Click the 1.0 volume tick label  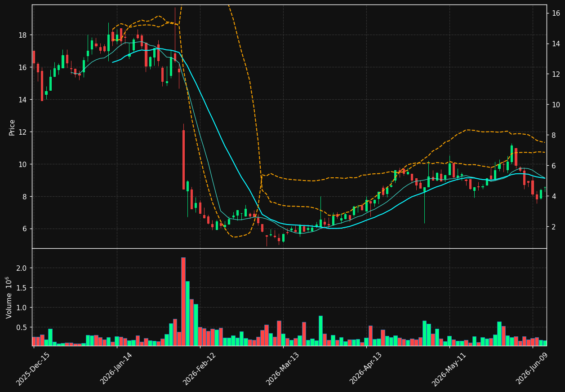[x=22, y=308]
